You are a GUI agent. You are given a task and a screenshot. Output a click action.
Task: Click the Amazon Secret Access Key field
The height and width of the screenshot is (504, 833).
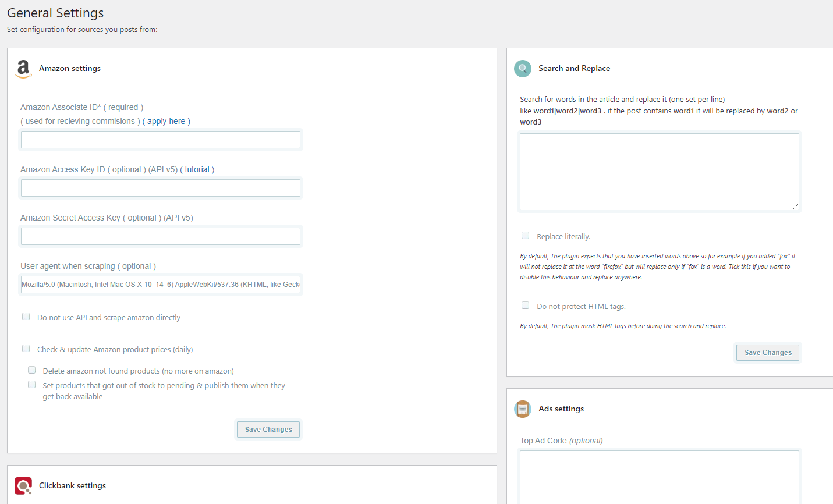(161, 236)
